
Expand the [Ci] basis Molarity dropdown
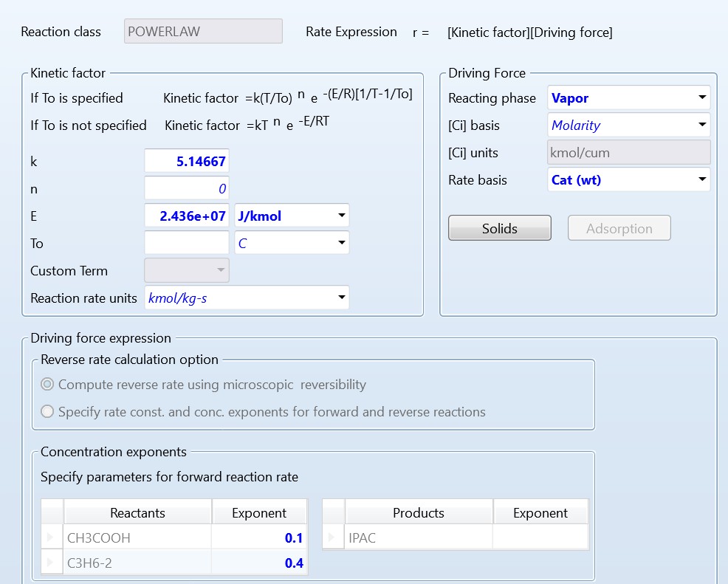[x=701, y=126]
